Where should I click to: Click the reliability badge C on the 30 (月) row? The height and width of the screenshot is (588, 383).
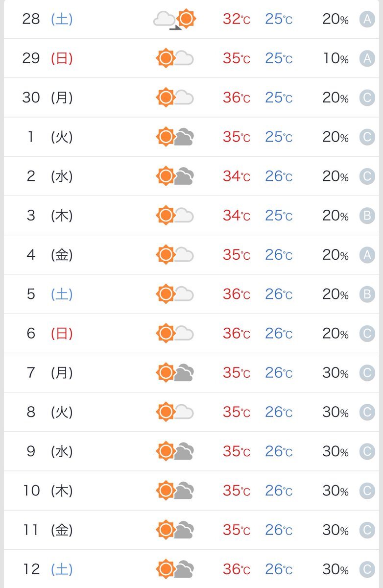(x=367, y=98)
